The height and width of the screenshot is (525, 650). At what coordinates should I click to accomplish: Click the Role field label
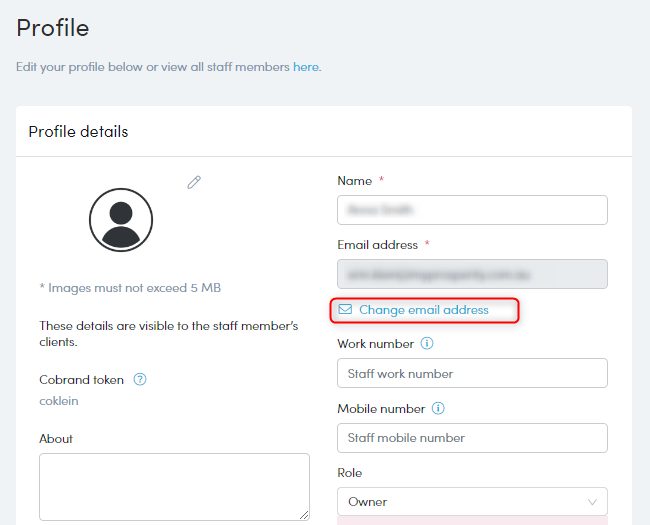click(350, 473)
